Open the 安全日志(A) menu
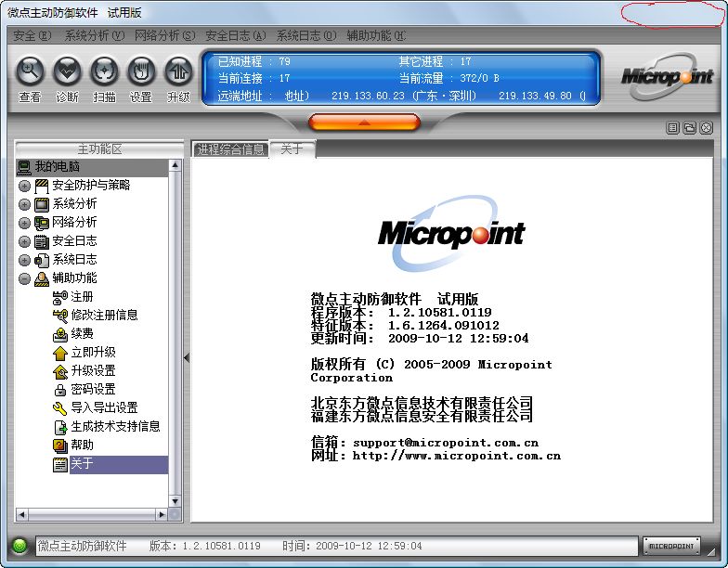728x568 pixels. pos(236,35)
